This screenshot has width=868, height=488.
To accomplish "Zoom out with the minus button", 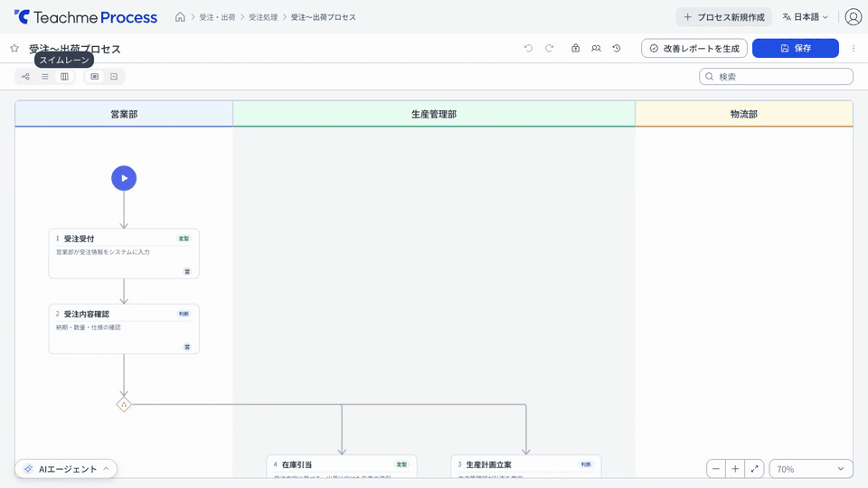I will [x=716, y=469].
